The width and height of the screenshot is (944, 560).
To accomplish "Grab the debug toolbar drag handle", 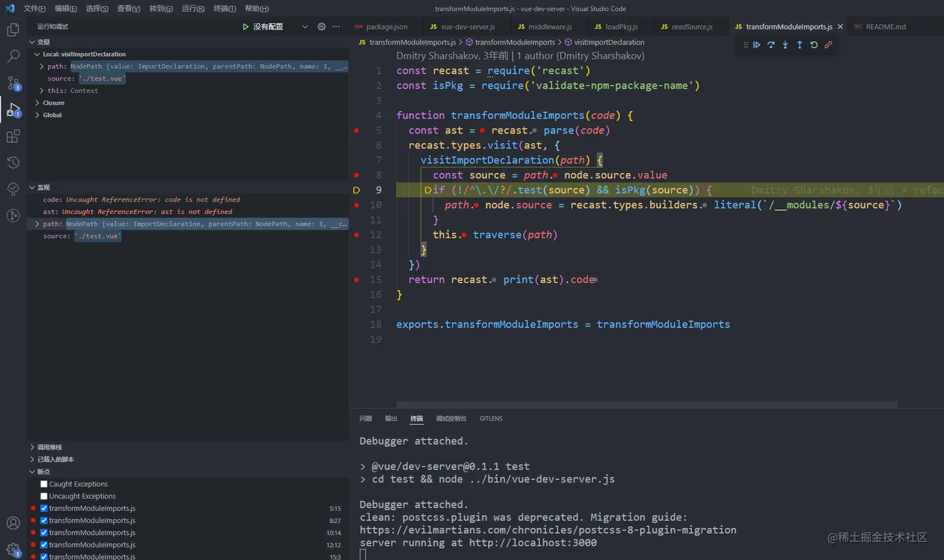I will click(x=745, y=45).
